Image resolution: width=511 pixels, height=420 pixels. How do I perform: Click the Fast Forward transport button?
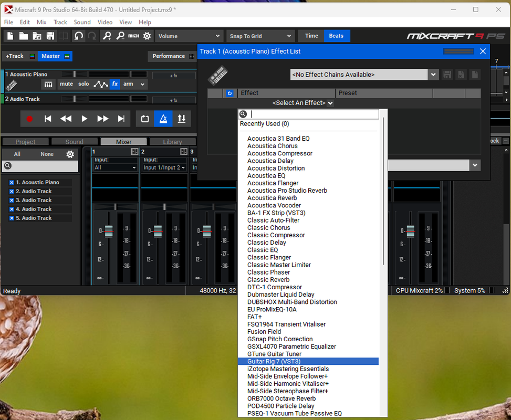tap(102, 119)
